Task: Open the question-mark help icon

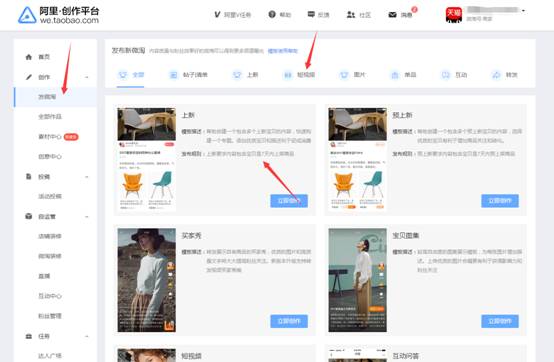Action: pos(272,14)
